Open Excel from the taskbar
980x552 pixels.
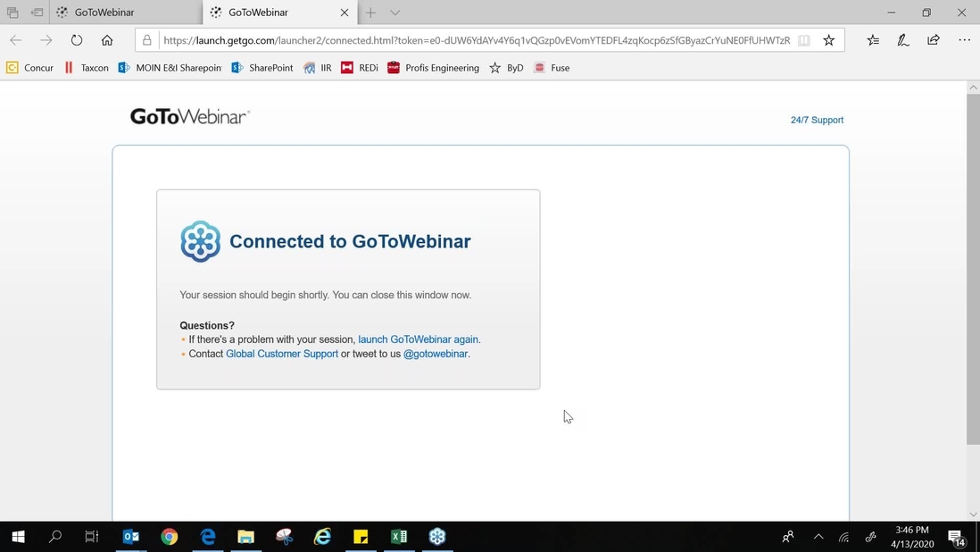point(399,537)
